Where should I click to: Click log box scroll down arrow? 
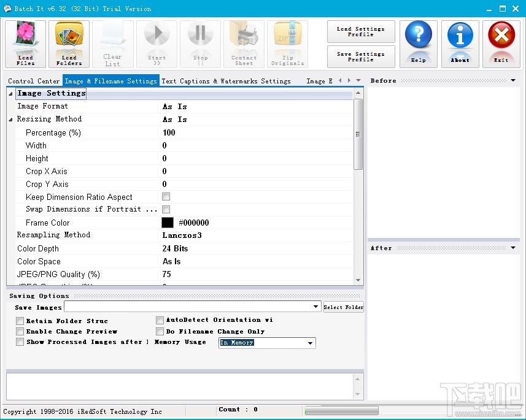point(357,394)
